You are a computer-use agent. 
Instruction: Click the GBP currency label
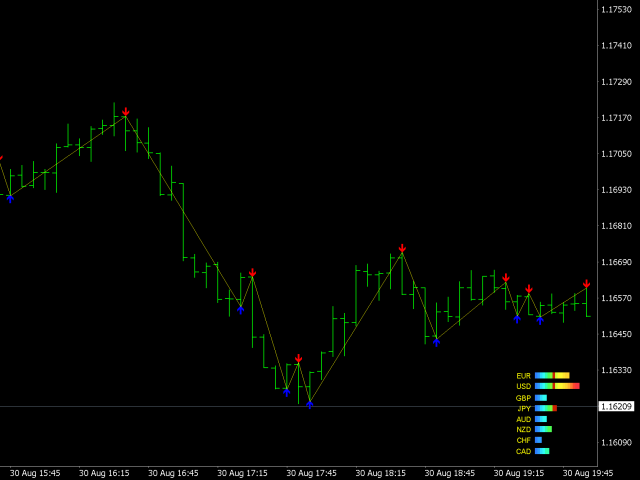[x=523, y=398]
